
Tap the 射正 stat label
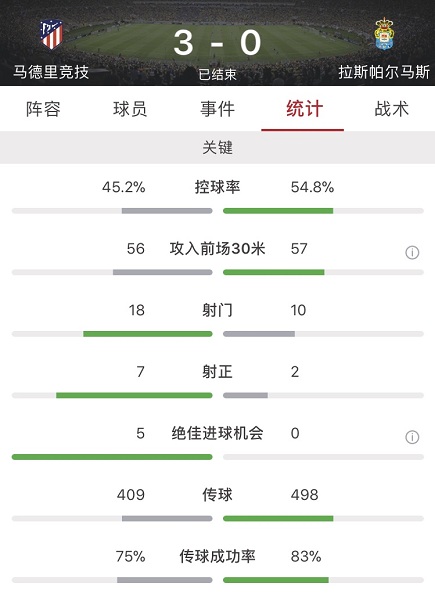tap(218, 372)
